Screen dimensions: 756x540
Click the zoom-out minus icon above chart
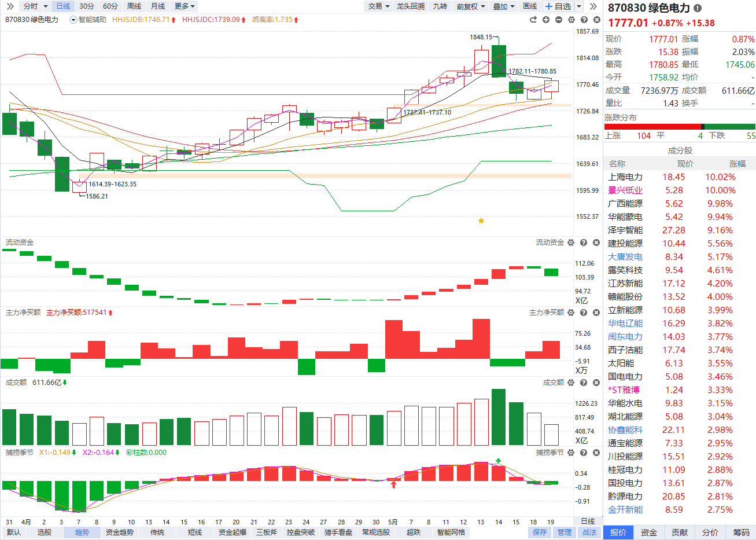pyautogui.click(x=559, y=20)
